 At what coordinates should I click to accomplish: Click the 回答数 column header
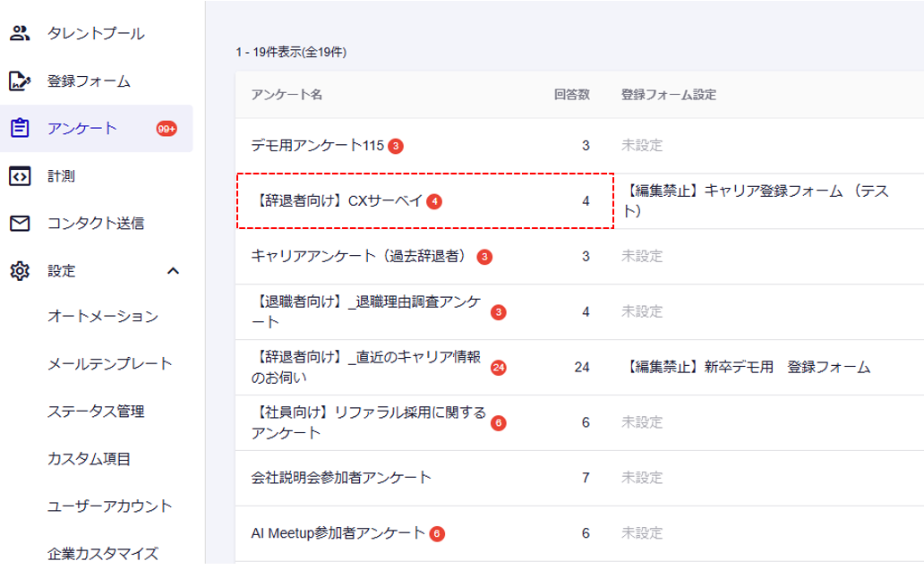[572, 95]
